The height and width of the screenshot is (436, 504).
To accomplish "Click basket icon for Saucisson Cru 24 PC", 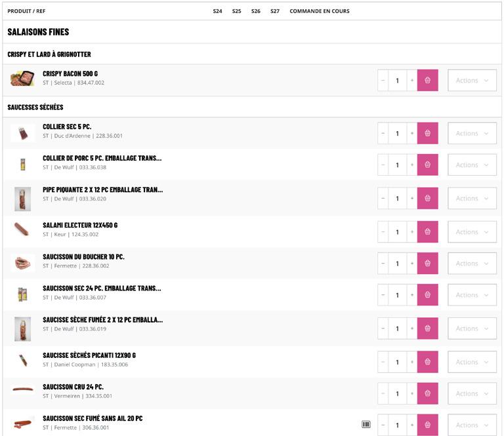I will (x=427, y=393).
